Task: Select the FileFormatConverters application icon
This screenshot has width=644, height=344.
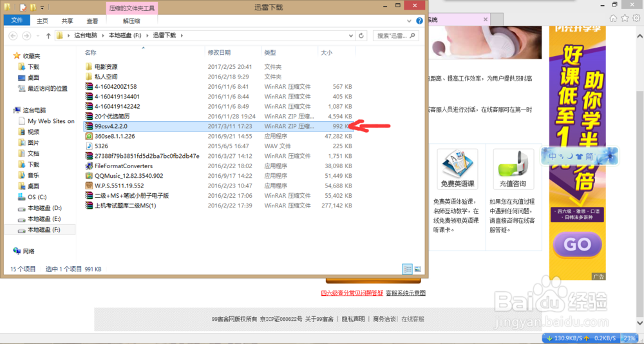Action: 89,166
